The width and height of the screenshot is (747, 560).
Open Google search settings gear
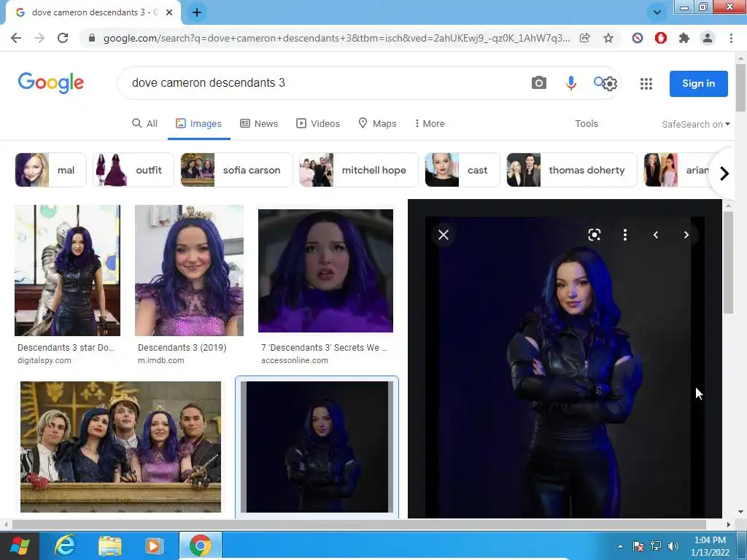(x=610, y=84)
